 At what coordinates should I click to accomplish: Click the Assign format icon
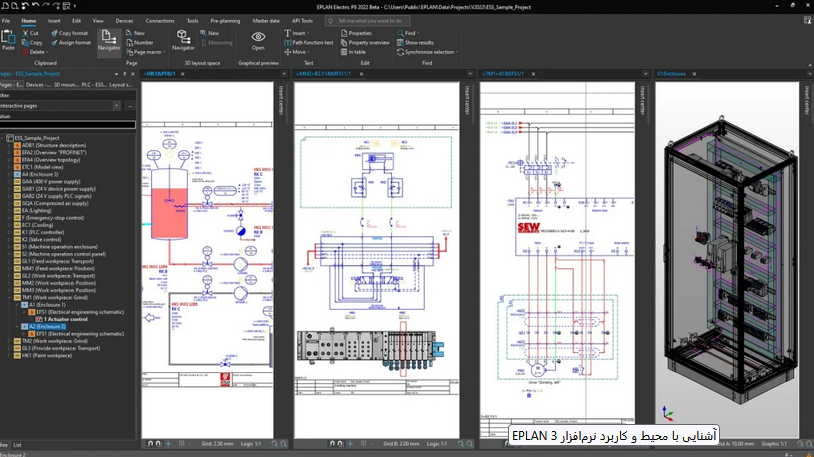pos(55,43)
